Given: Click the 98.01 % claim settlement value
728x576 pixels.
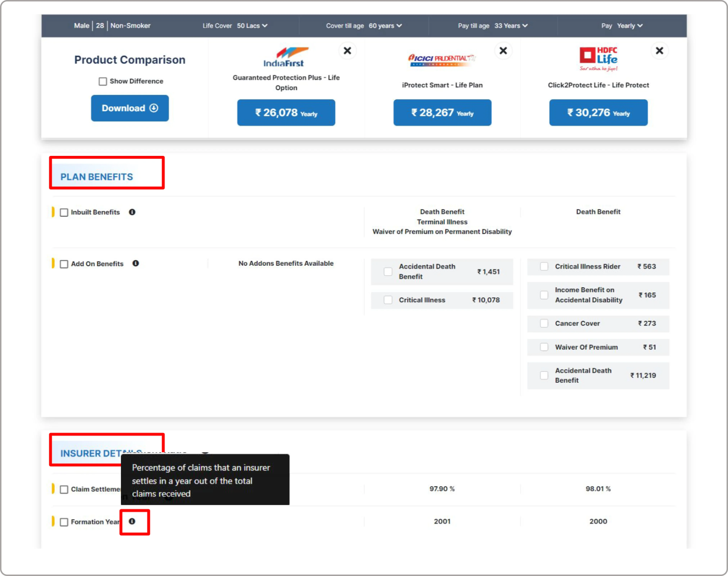Looking at the screenshot, I should (x=598, y=489).
